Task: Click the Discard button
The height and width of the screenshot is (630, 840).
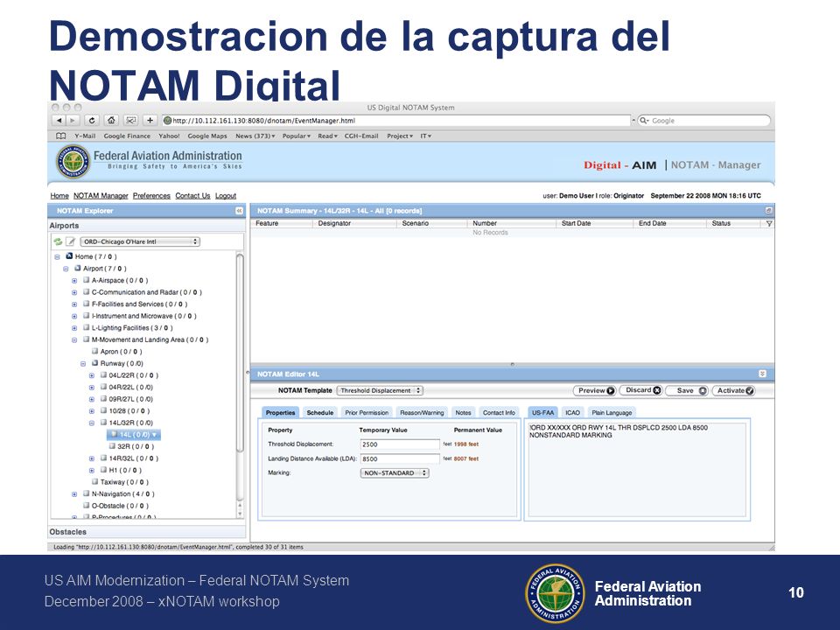Action: [641, 390]
